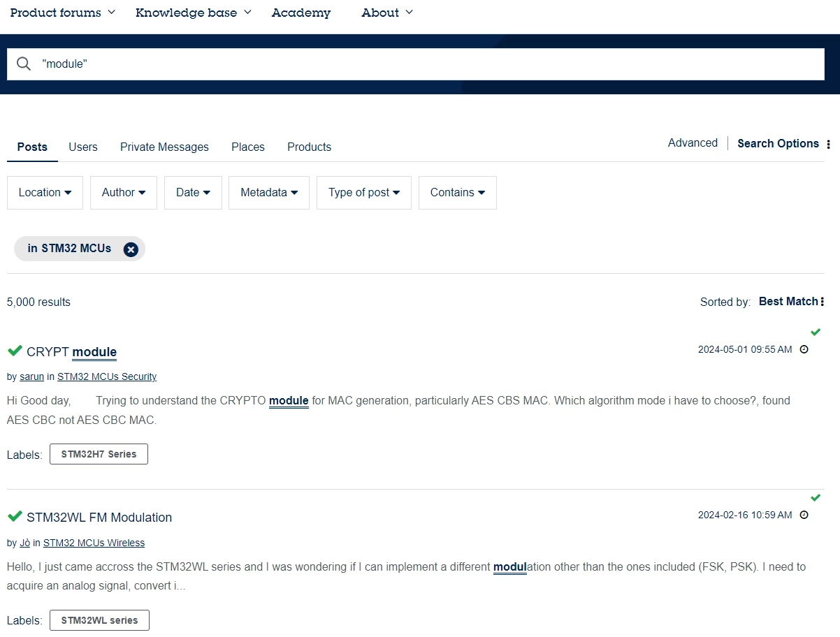Open the Location filter dropdown
Image resolution: width=840 pixels, height=637 pixels.
click(45, 193)
